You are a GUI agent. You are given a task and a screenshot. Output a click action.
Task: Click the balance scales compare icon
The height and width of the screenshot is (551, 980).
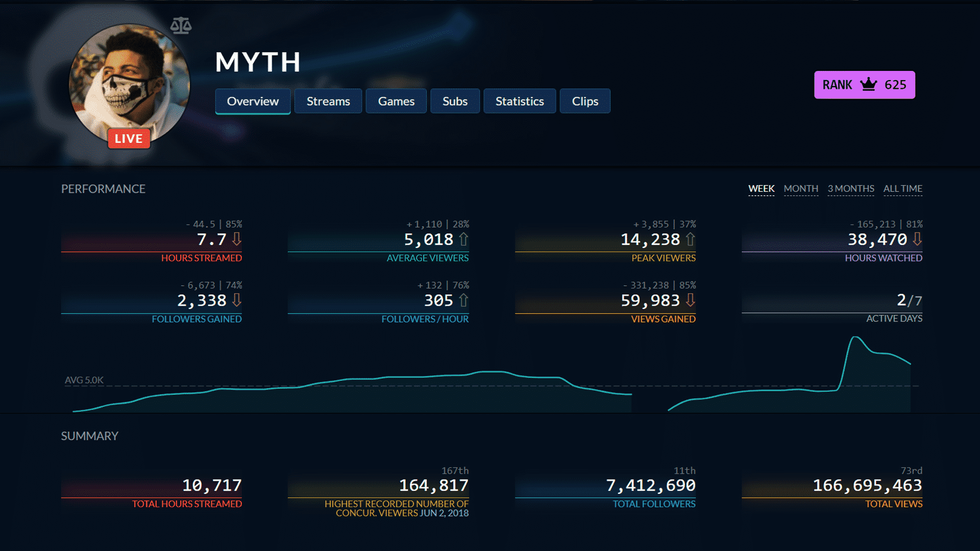[x=181, y=26]
